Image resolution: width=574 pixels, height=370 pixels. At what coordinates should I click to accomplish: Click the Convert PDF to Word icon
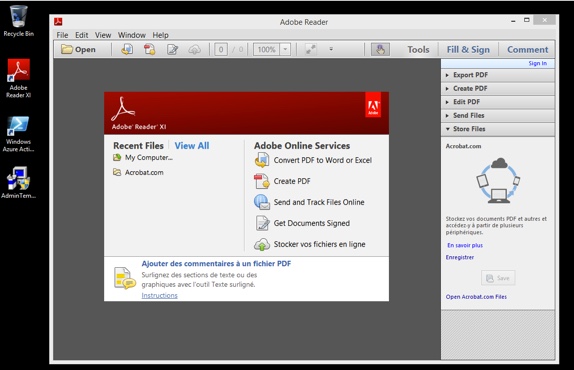coord(262,160)
